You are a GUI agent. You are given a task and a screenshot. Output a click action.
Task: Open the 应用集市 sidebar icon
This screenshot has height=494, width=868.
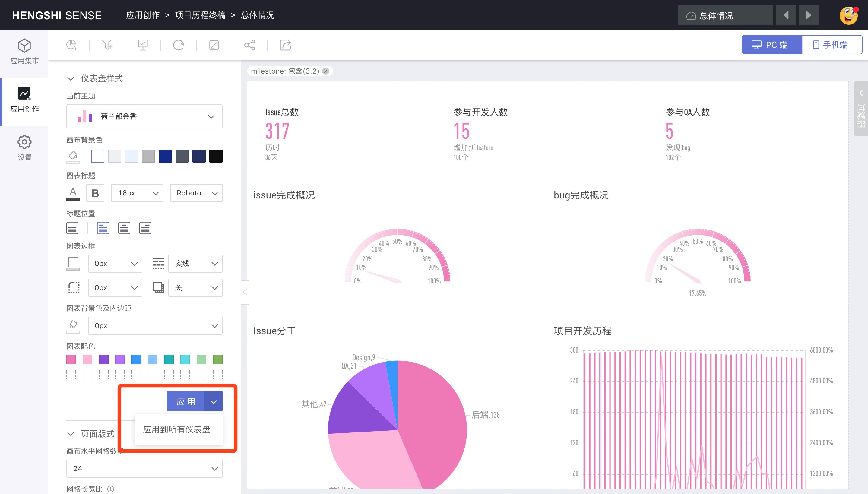(x=24, y=52)
